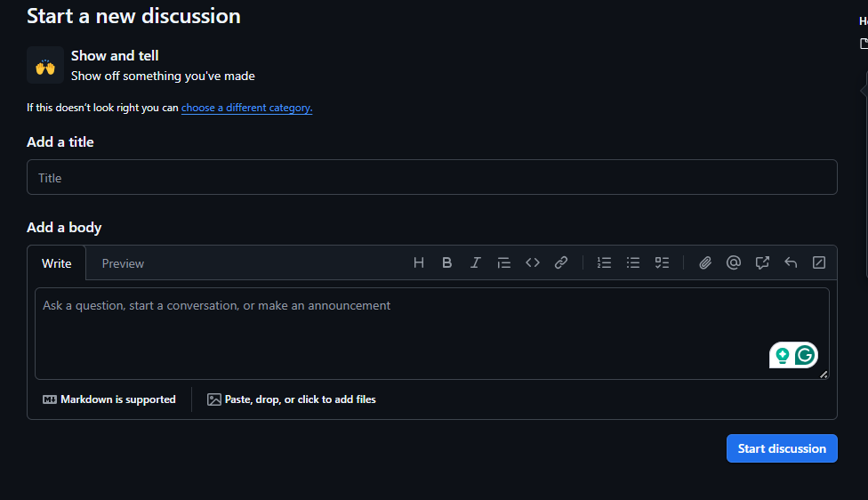868x500 pixels.
Task: Insert a bulleted unordered list
Action: click(633, 262)
